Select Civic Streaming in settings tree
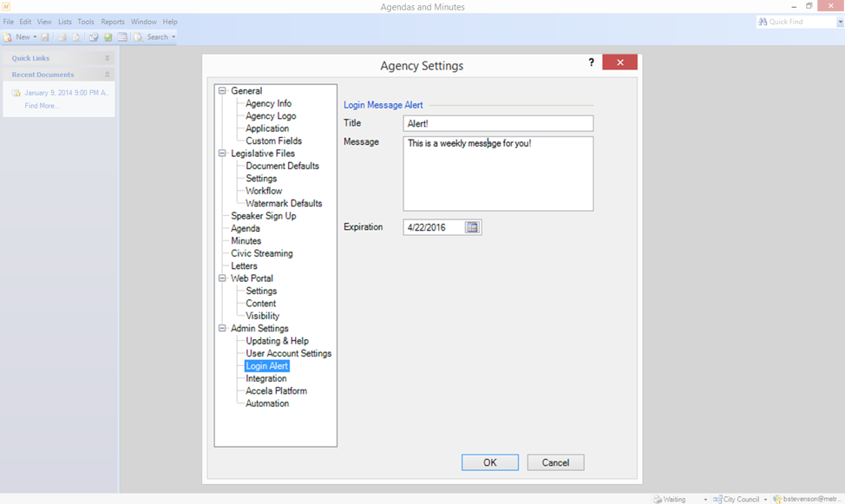This screenshot has width=845, height=504. [262, 253]
